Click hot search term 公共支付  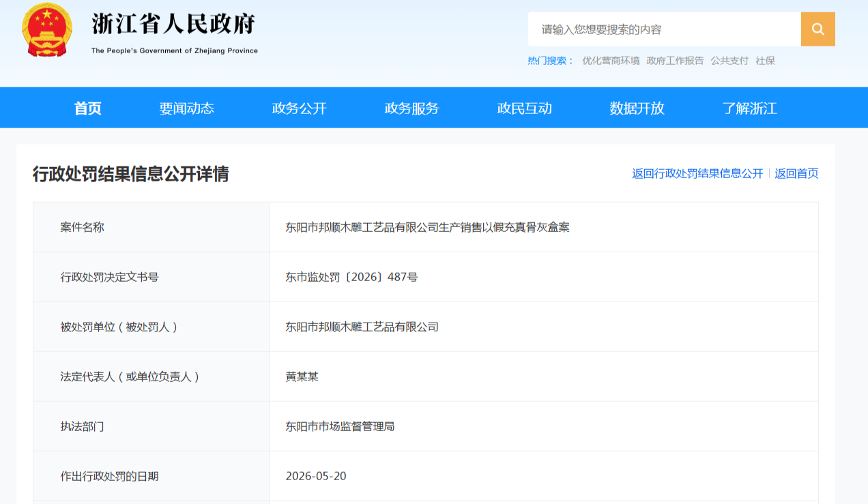pos(729,61)
